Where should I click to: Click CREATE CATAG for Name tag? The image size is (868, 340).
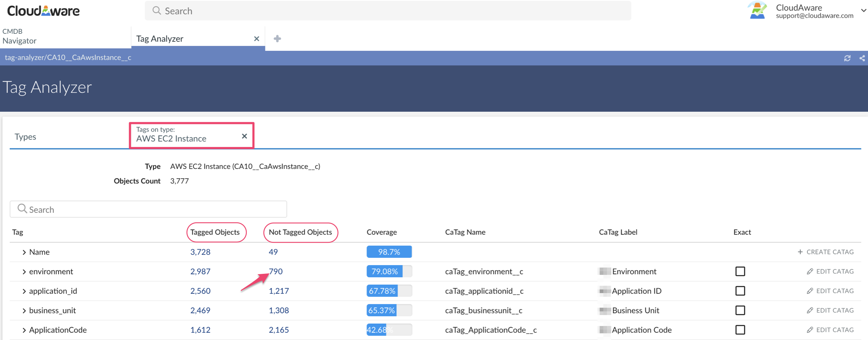coord(826,252)
